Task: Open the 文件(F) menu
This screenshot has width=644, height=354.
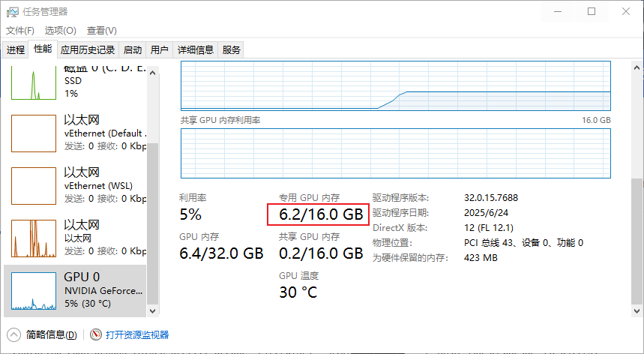Action: click(20, 31)
